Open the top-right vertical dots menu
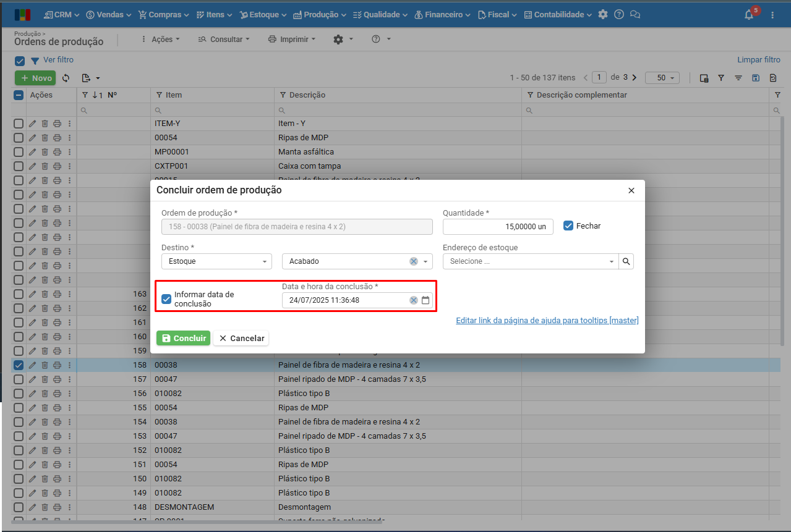The image size is (791, 532). [x=772, y=15]
